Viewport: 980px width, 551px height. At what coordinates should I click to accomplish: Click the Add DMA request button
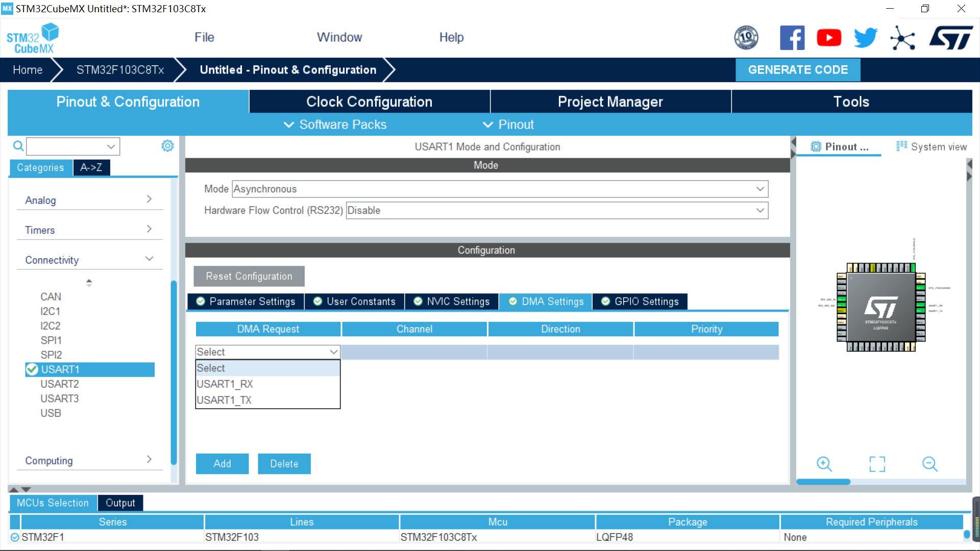coord(222,463)
